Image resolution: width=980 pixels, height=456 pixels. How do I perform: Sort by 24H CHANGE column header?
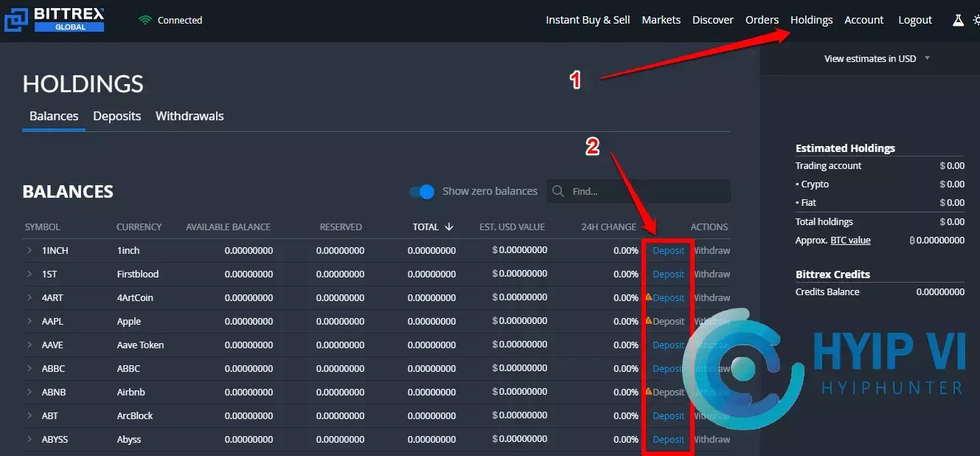608,227
